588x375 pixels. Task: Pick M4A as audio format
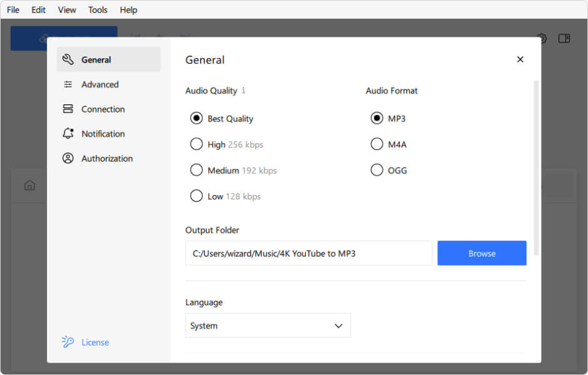(x=377, y=144)
